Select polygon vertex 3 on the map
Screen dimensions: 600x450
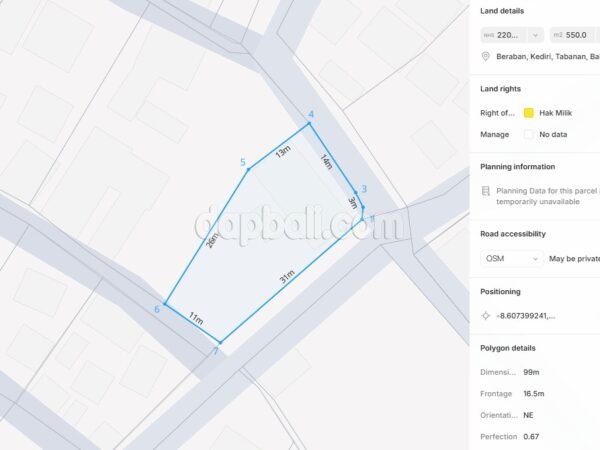[x=355, y=192]
